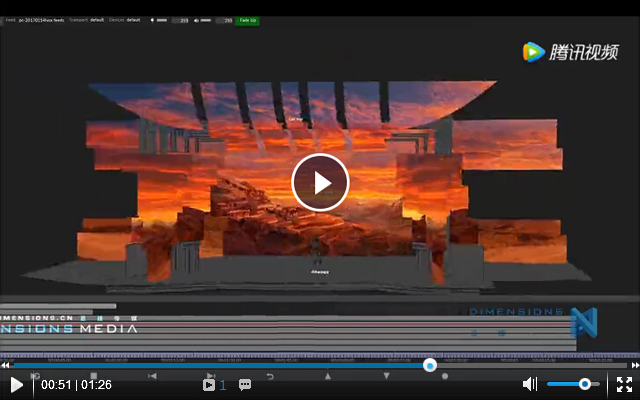The width and height of the screenshot is (640, 403).
Task: Enter fullscreen mode
Action: coord(624,384)
